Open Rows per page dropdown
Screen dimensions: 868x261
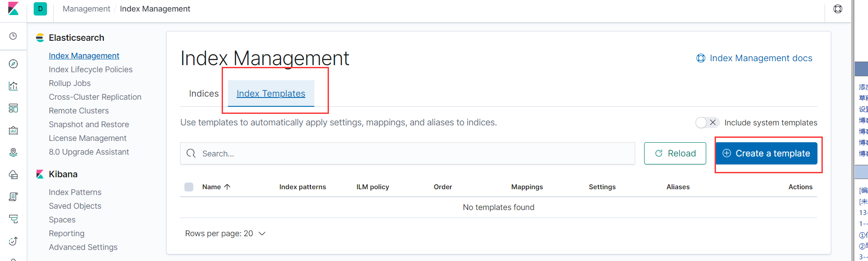point(225,234)
